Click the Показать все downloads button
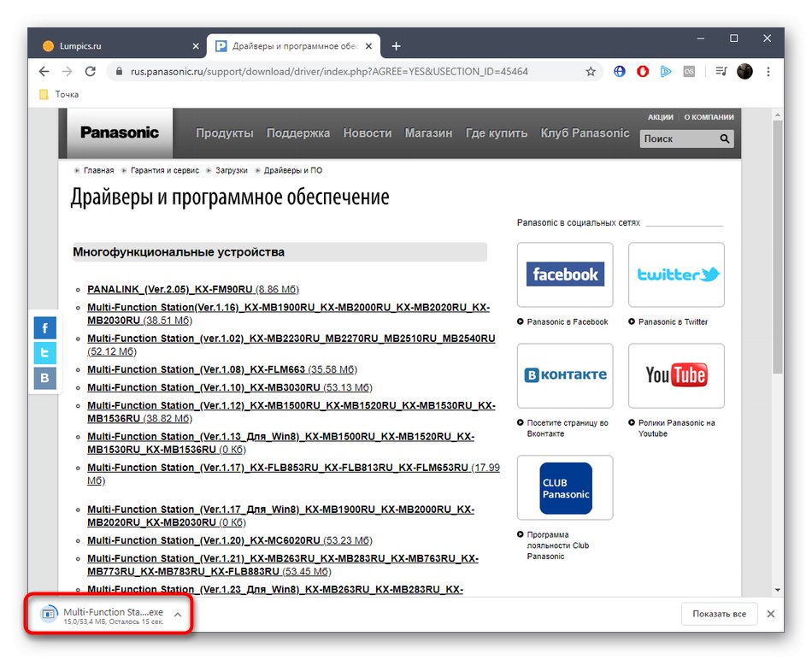This screenshot has height=660, width=812. tap(719, 613)
